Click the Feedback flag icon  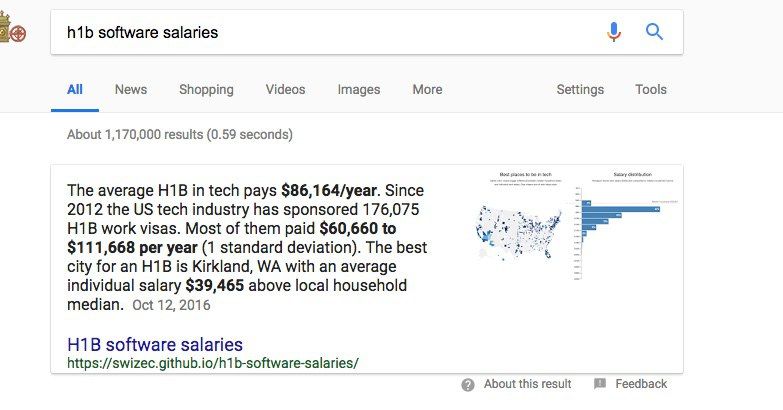tap(600, 384)
